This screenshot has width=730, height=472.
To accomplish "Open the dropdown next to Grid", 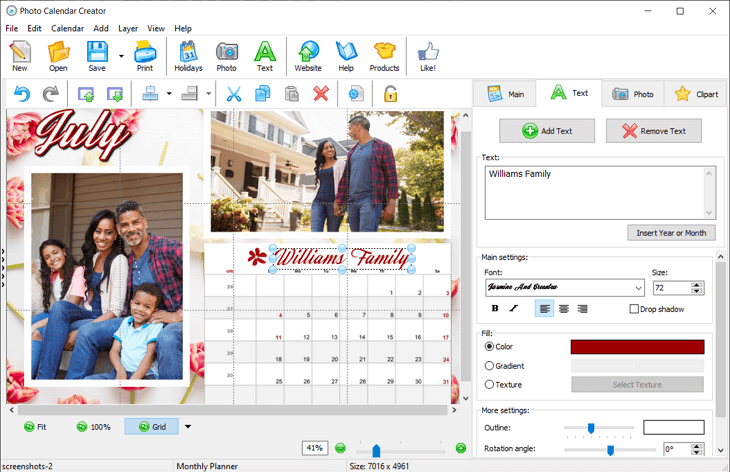I will pos(187,427).
